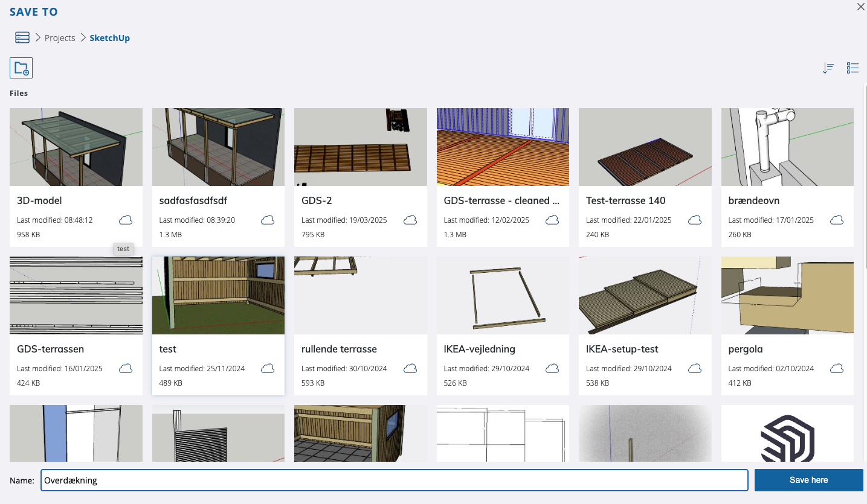Screen dimensions: 867x504
Task: Click the cloud icon on 3D-model card
Action: click(126, 220)
